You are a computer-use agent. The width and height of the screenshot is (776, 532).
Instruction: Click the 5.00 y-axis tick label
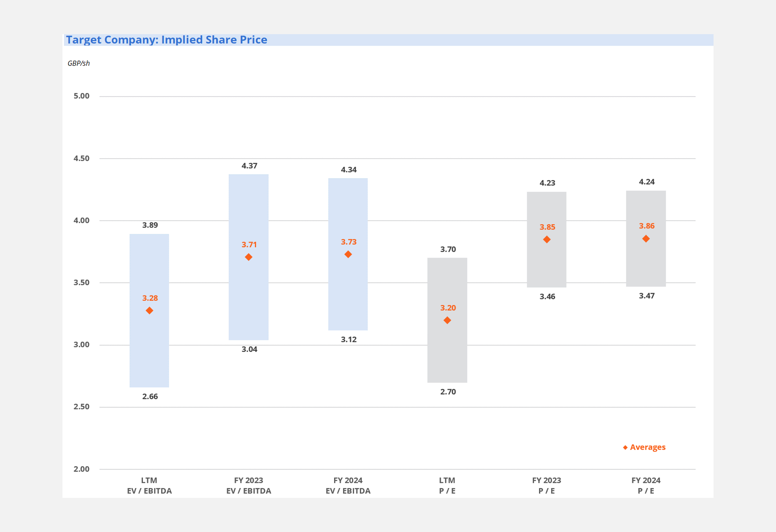(81, 96)
